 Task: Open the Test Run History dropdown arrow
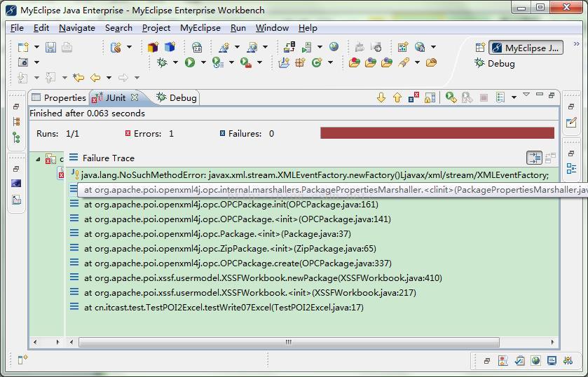pos(514,98)
